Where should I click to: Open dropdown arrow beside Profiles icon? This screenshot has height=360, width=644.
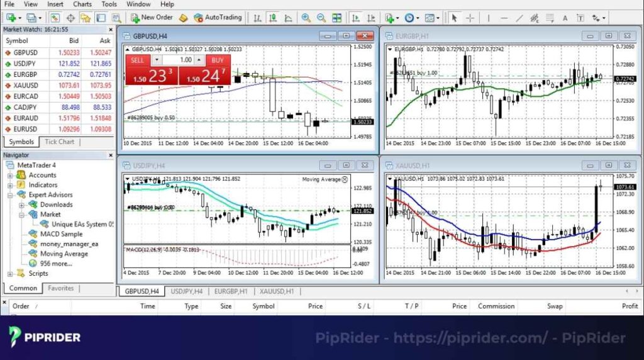[x=40, y=18]
